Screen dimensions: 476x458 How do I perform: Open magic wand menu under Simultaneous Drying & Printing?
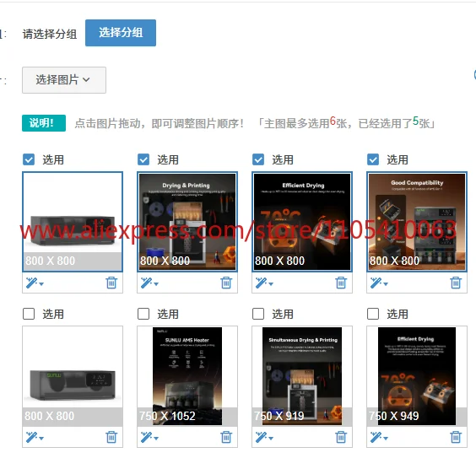[x=264, y=437]
